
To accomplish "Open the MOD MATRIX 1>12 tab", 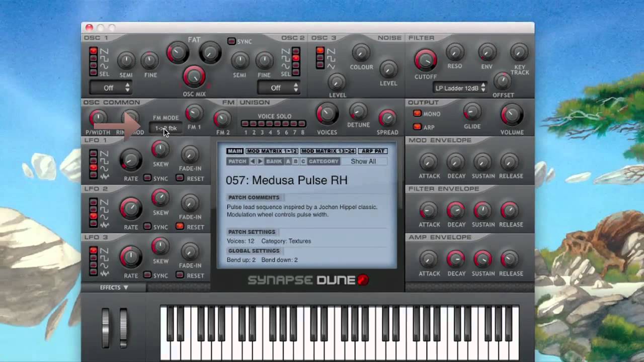I will (x=272, y=151).
